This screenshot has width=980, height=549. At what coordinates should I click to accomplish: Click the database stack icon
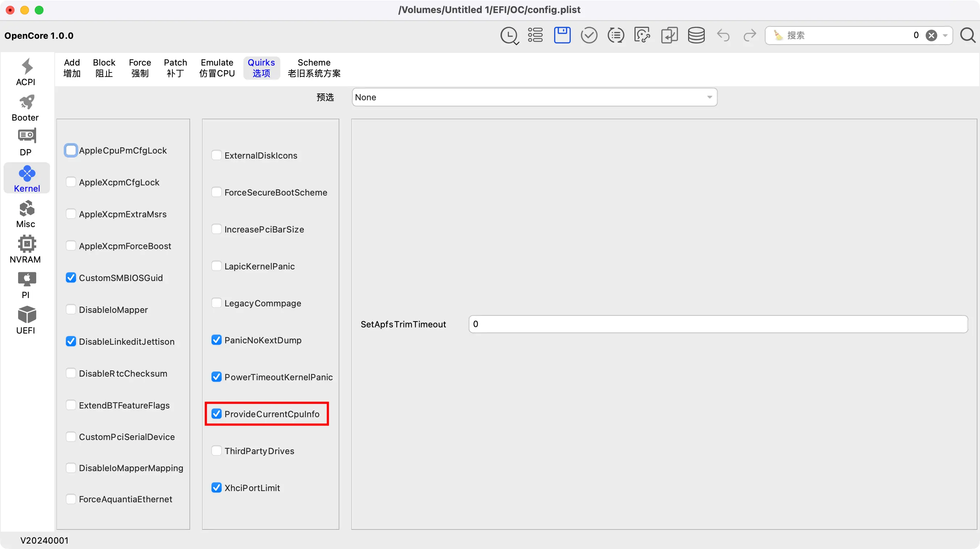click(x=696, y=35)
